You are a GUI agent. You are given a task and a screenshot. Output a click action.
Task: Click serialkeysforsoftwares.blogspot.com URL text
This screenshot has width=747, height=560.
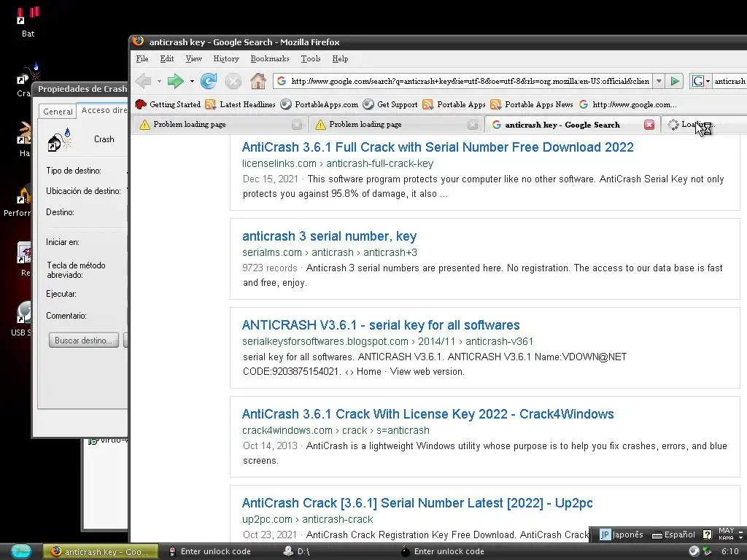tap(388, 341)
